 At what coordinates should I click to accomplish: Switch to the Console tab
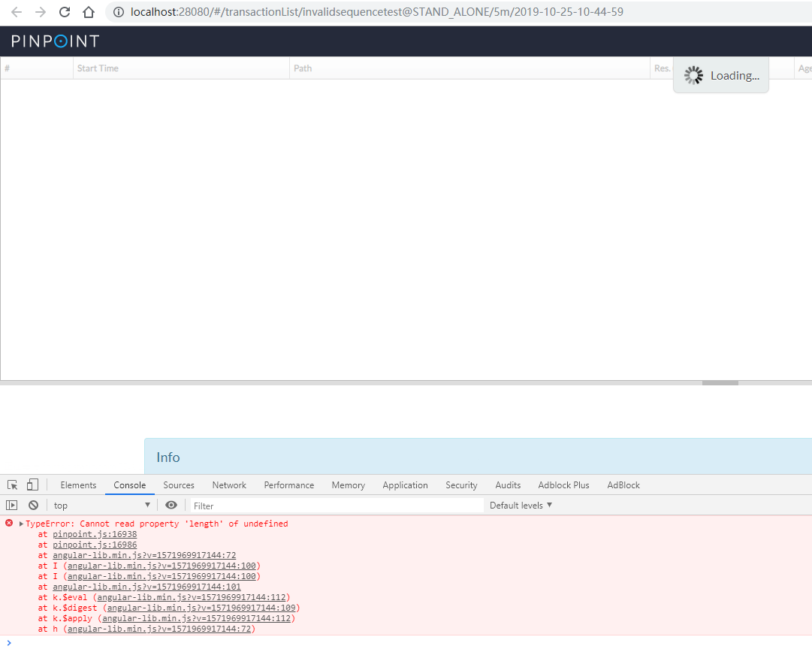tap(129, 485)
